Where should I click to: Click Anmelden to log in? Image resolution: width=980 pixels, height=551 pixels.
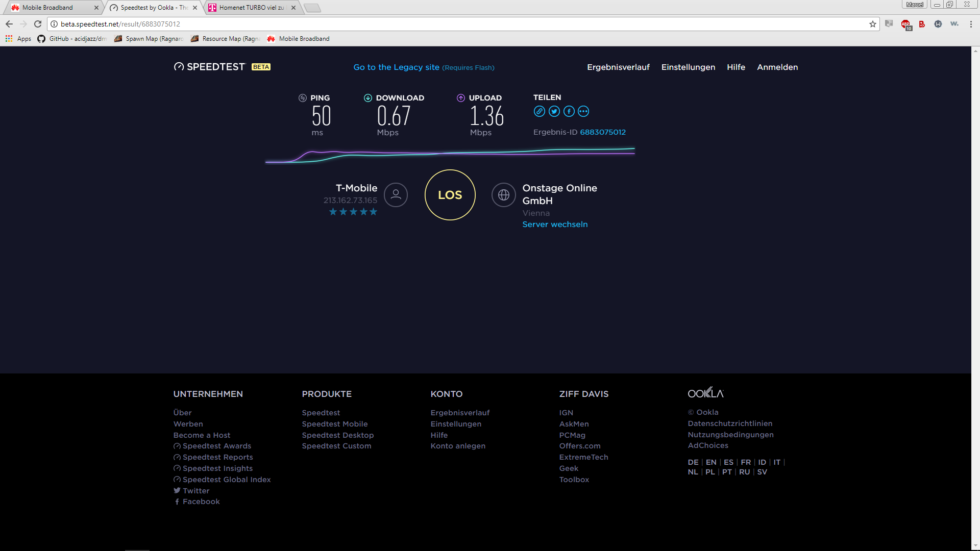pyautogui.click(x=777, y=67)
